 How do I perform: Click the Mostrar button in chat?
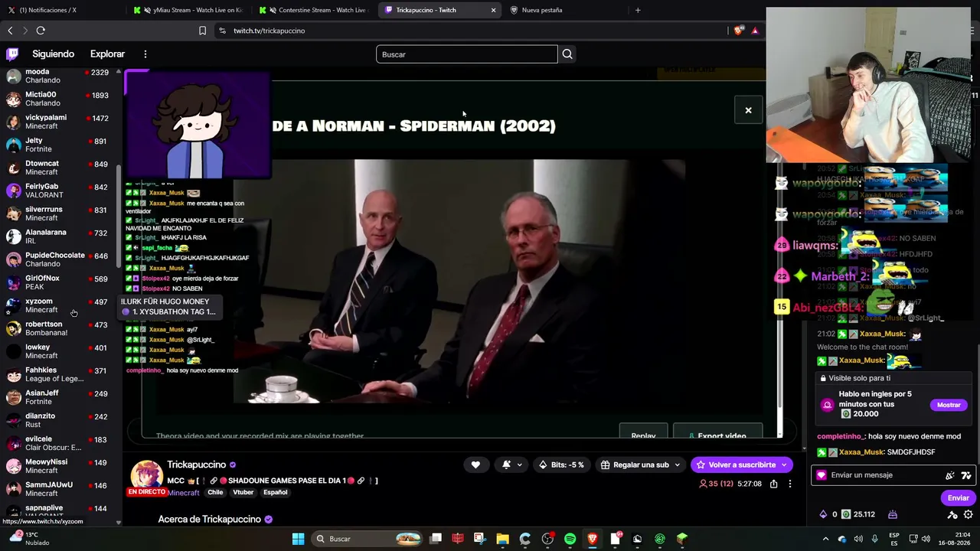point(949,405)
